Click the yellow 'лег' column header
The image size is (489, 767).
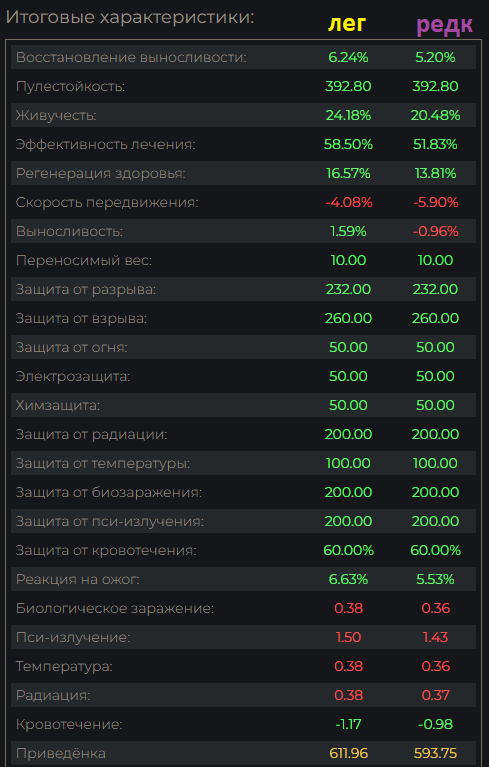(347, 23)
